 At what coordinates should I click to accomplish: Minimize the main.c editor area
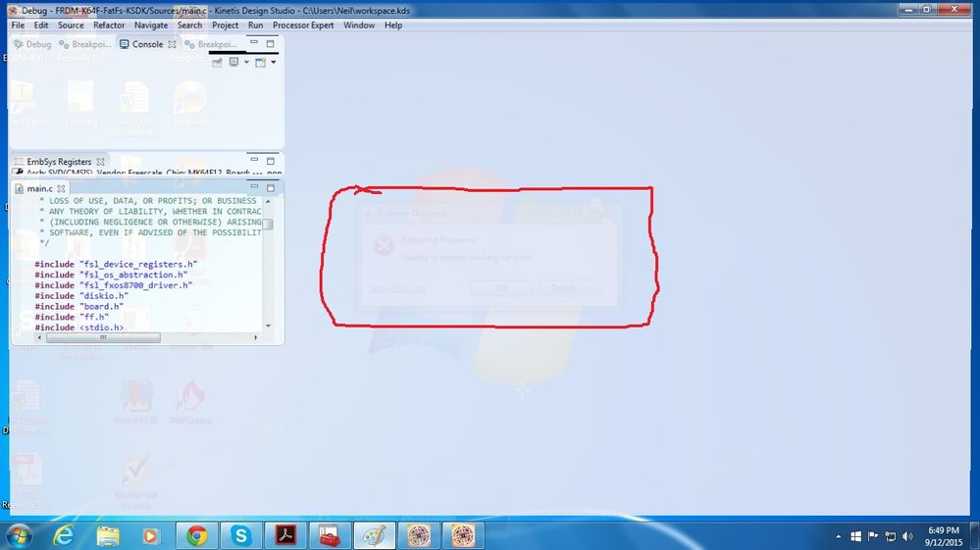pos(254,186)
